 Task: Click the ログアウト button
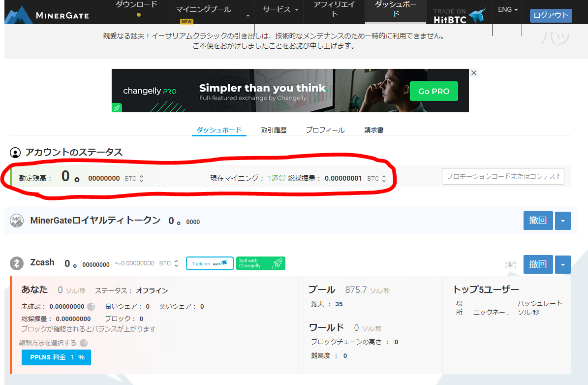(551, 15)
